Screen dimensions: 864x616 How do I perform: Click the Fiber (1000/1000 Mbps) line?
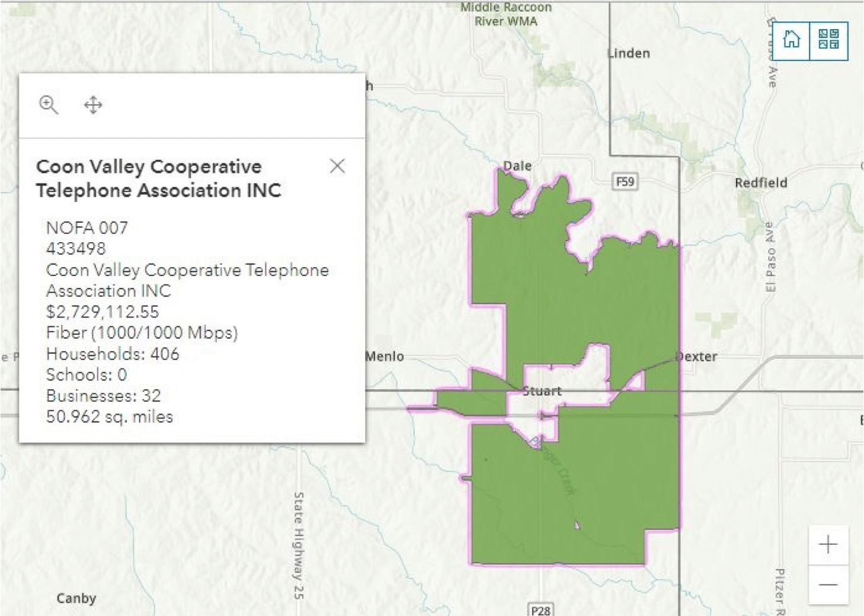[x=142, y=332]
